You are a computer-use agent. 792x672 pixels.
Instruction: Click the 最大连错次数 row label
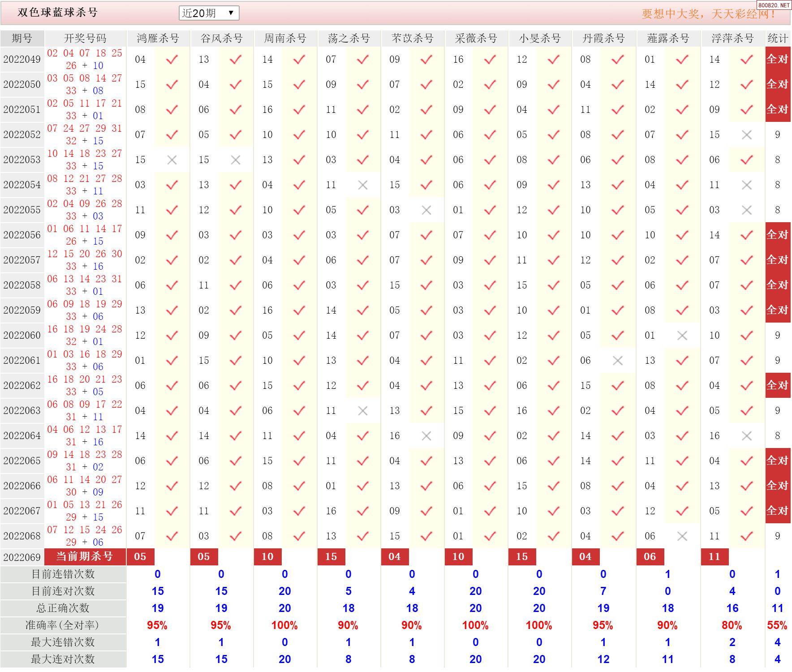[63, 642]
